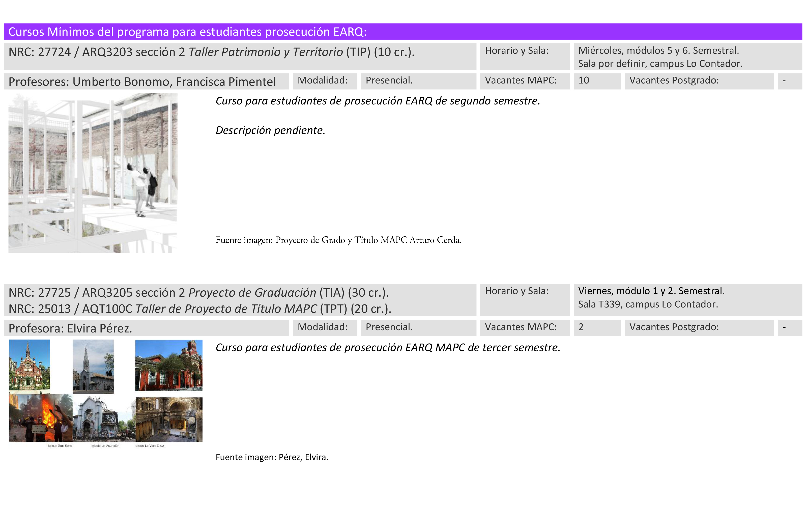Select 'Profesores: Umberto Bonomo, Francisca Pimentel'
Viewport: 806px width, 532px height.
(142, 82)
